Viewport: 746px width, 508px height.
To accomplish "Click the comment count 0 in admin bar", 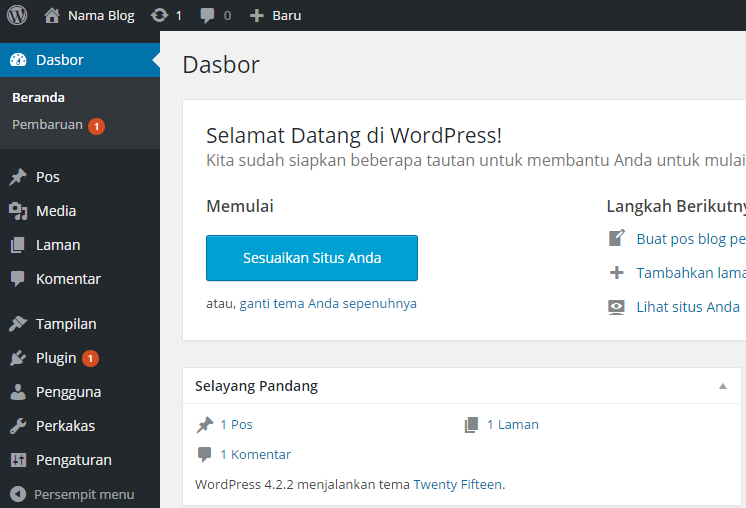I will (227, 16).
